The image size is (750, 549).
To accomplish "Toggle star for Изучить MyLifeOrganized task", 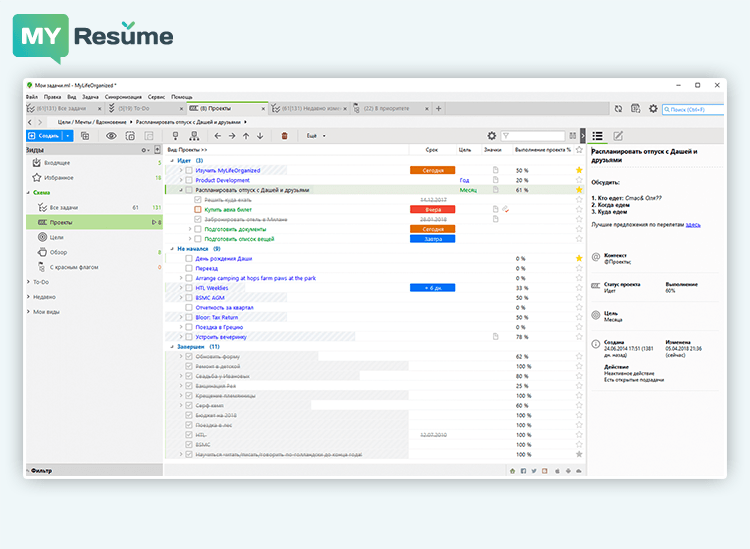I will pyautogui.click(x=578, y=171).
